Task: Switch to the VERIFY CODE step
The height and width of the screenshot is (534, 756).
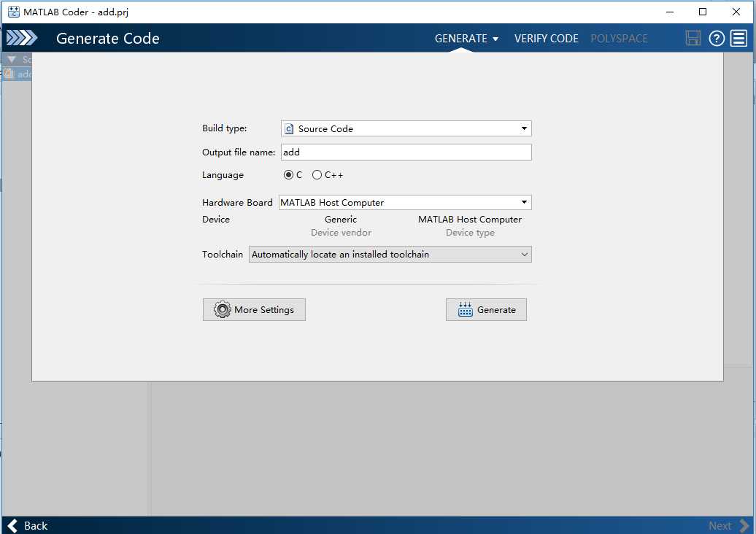Action: (x=547, y=39)
